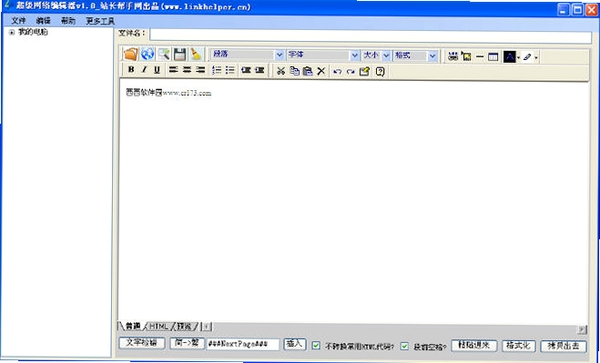Click the 文件名 input field
The image size is (600, 363).
[x=370, y=36]
